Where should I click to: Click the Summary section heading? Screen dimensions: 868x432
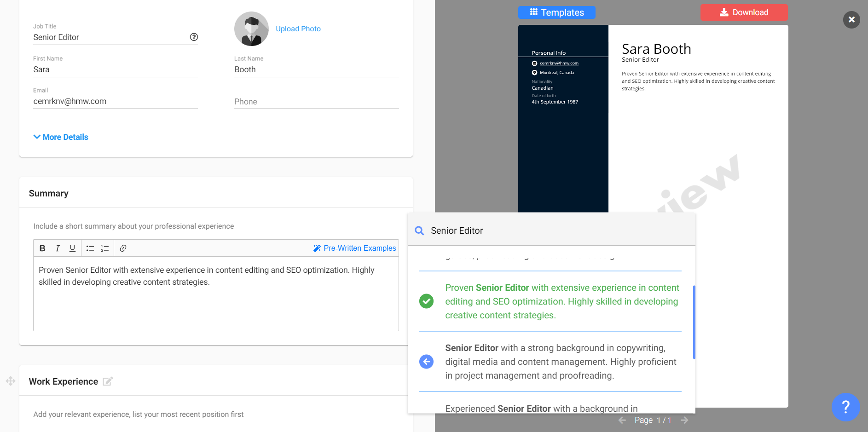(49, 193)
